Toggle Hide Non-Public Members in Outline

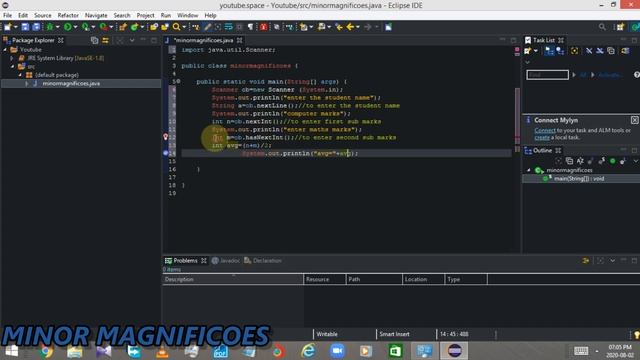[x=612, y=161]
